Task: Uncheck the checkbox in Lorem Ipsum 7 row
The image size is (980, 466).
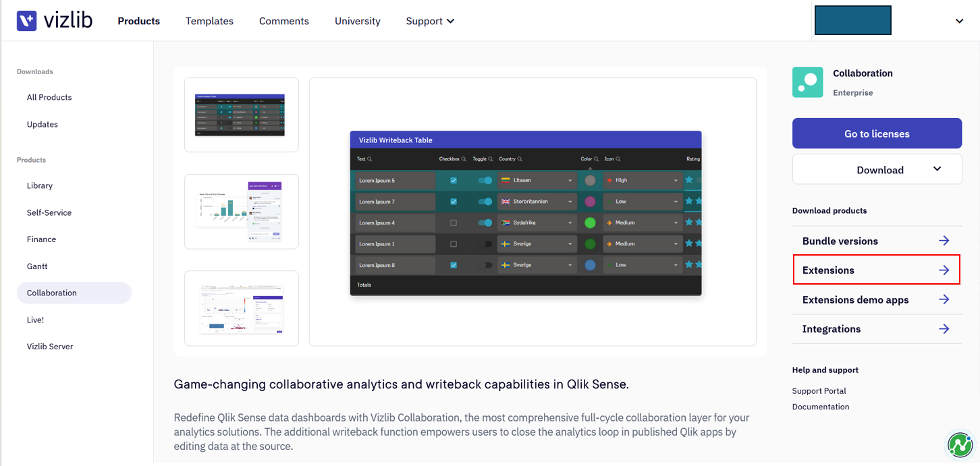Action: (454, 202)
